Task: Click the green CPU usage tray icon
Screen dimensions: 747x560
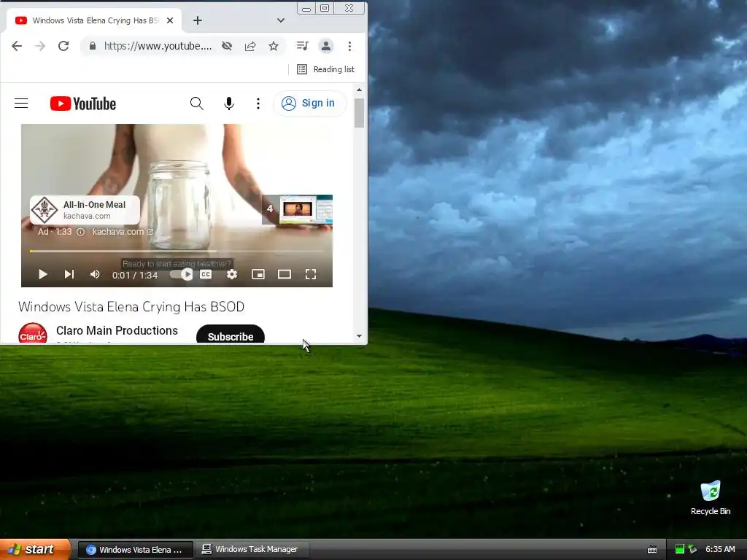Action: tap(680, 549)
